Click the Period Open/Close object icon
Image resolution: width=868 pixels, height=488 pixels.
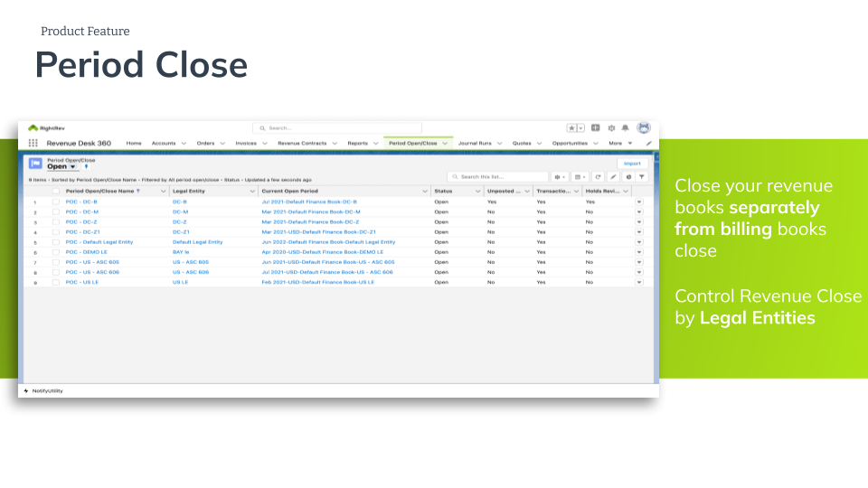(35, 164)
